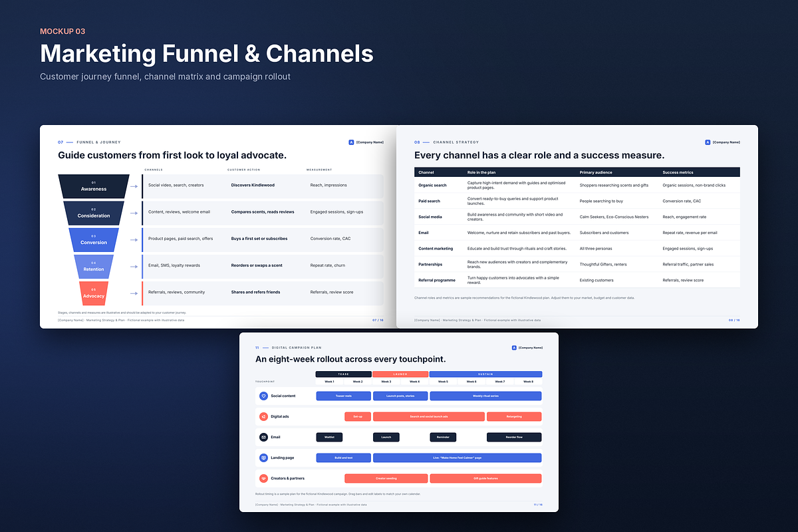
Task: Click the 'Retargeting' bar
Action: pyautogui.click(x=514, y=416)
